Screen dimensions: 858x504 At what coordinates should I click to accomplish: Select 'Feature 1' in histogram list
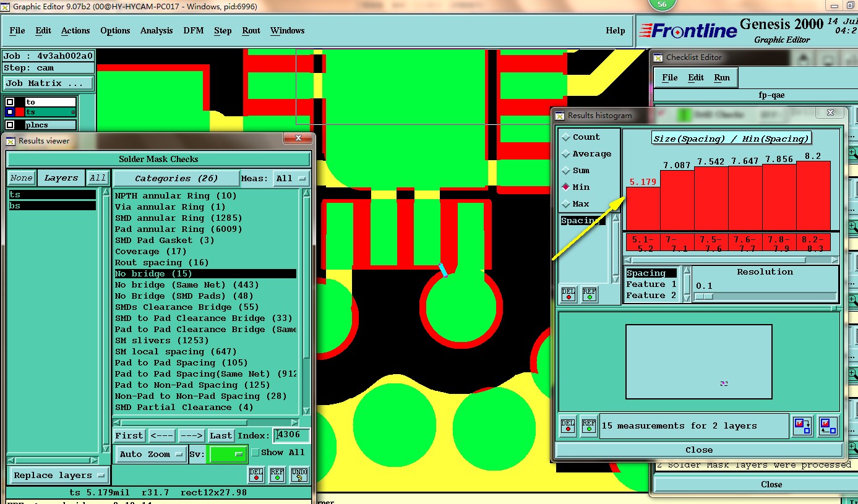(652, 284)
